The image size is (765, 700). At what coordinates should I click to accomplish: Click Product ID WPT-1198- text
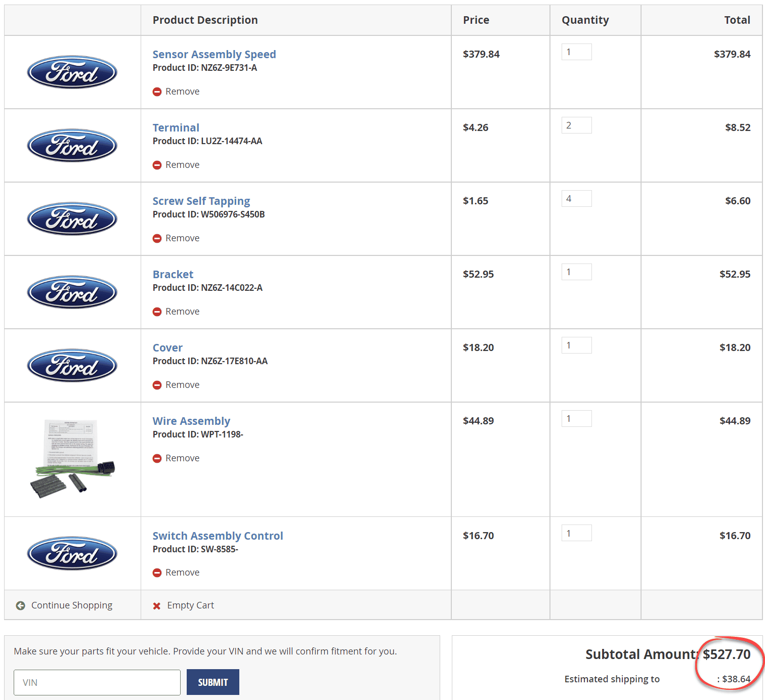(198, 434)
